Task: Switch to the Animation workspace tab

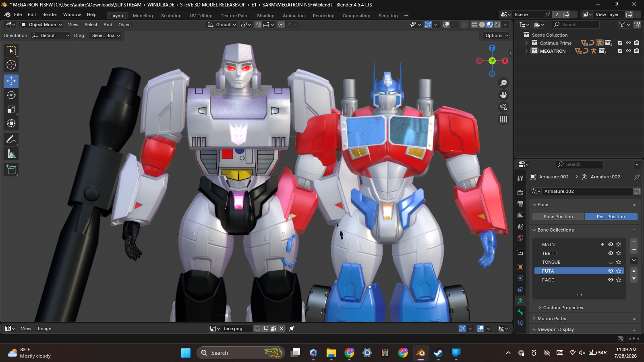Action: pyautogui.click(x=294, y=16)
